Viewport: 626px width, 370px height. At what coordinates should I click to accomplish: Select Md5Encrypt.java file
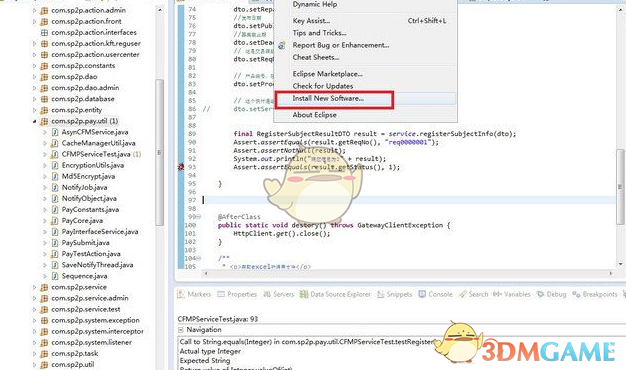[88, 176]
